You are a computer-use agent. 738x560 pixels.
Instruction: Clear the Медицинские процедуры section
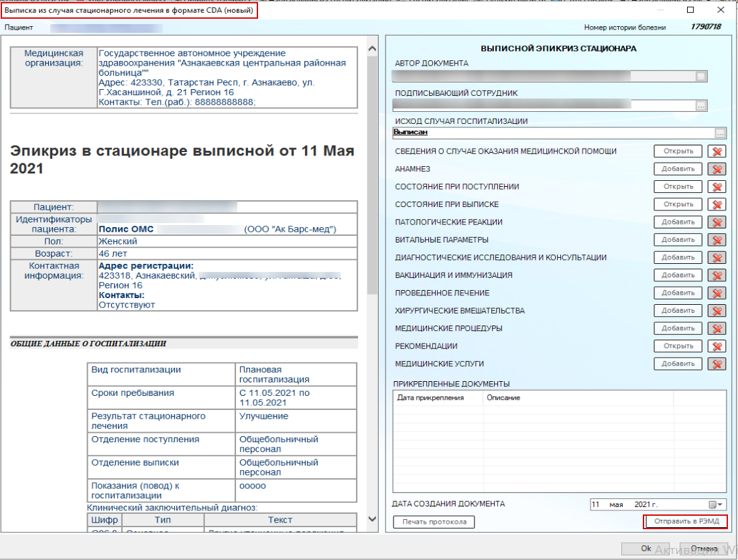pos(717,329)
